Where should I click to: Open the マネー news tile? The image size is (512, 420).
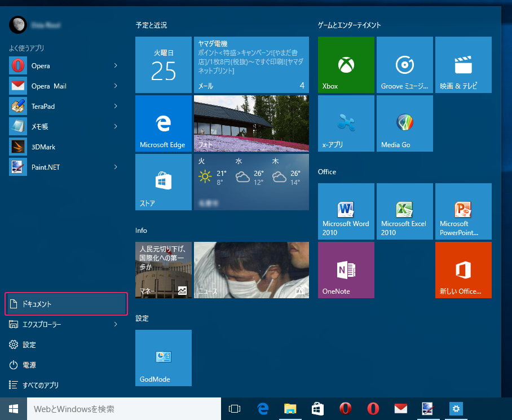coord(164,270)
